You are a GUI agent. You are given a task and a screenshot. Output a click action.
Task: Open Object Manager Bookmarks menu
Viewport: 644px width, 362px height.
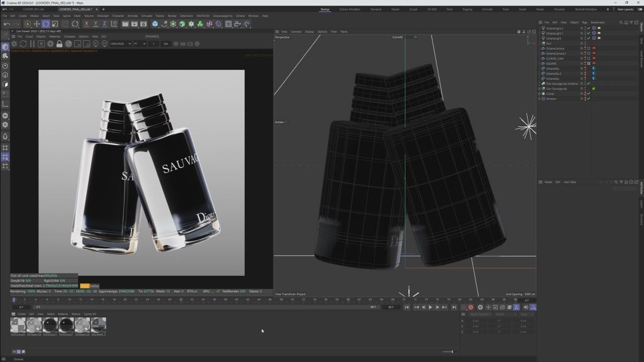[597, 23]
